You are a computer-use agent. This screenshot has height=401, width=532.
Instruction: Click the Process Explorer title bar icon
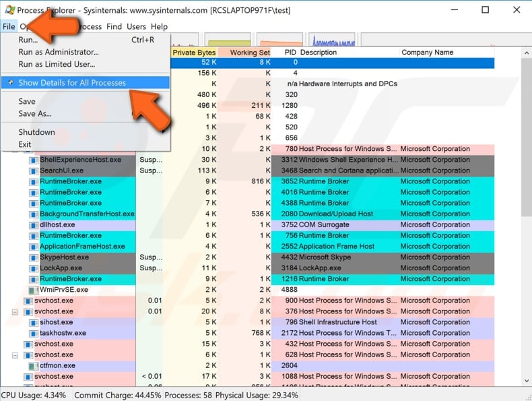point(10,10)
